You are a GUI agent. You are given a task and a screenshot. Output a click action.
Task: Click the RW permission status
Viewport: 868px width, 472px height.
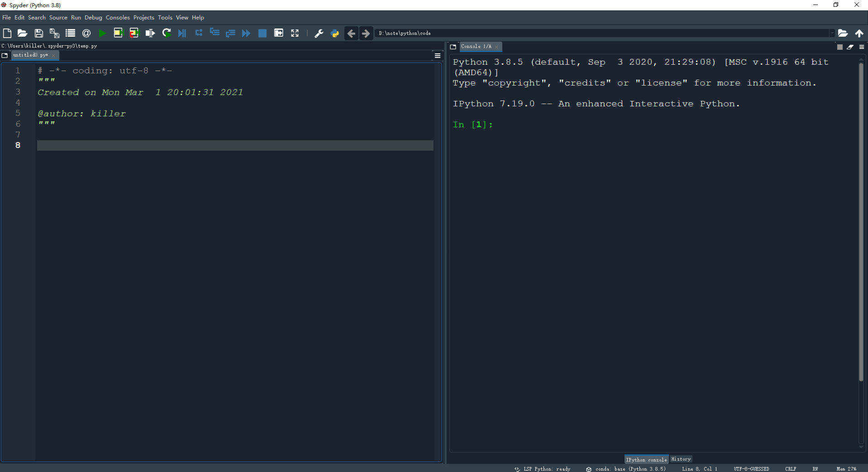(x=815, y=469)
